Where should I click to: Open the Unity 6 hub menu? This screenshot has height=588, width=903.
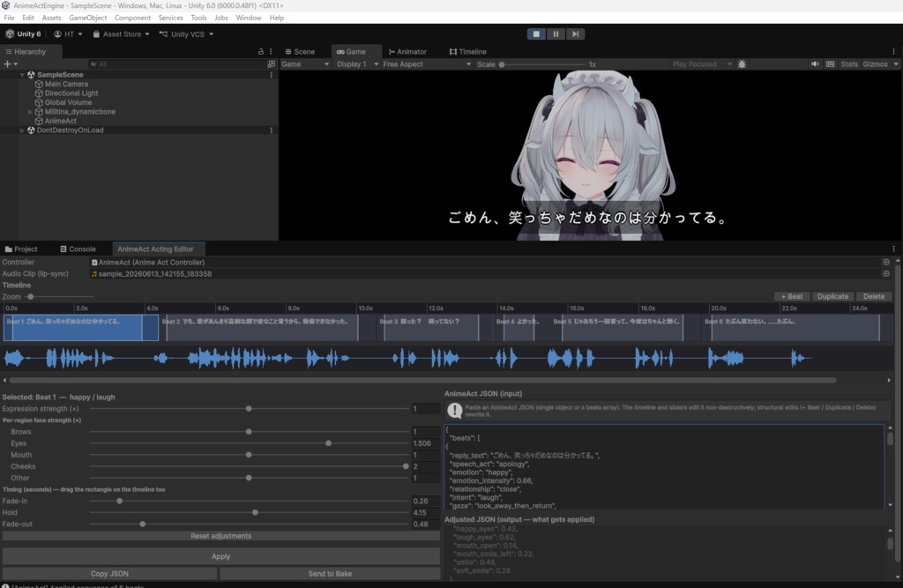(x=24, y=34)
